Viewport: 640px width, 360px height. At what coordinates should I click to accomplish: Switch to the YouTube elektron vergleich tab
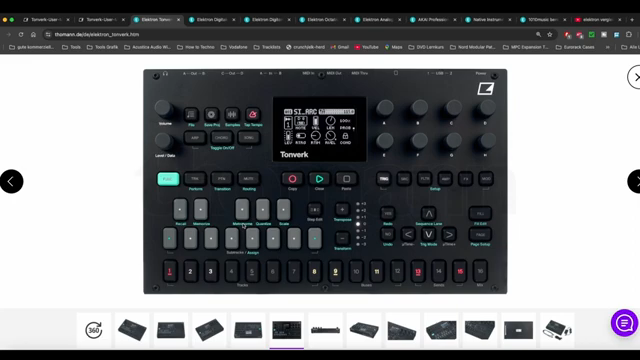pyautogui.click(x=597, y=19)
